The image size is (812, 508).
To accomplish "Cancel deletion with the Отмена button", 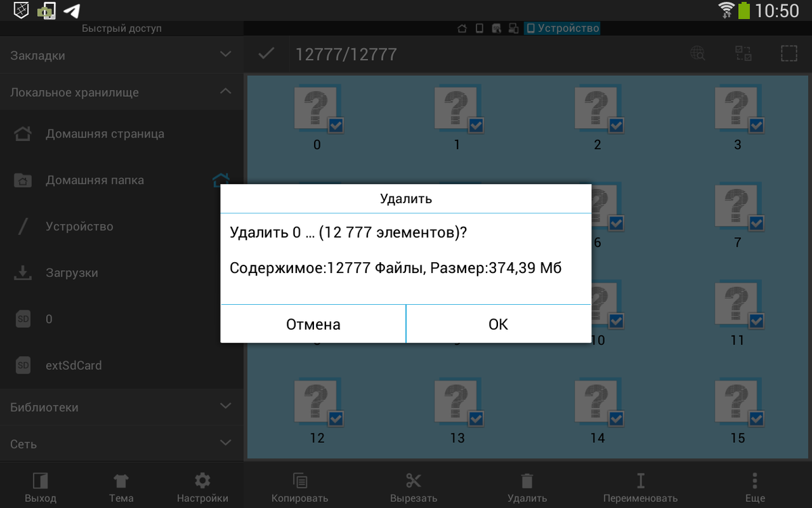I will pos(313,324).
